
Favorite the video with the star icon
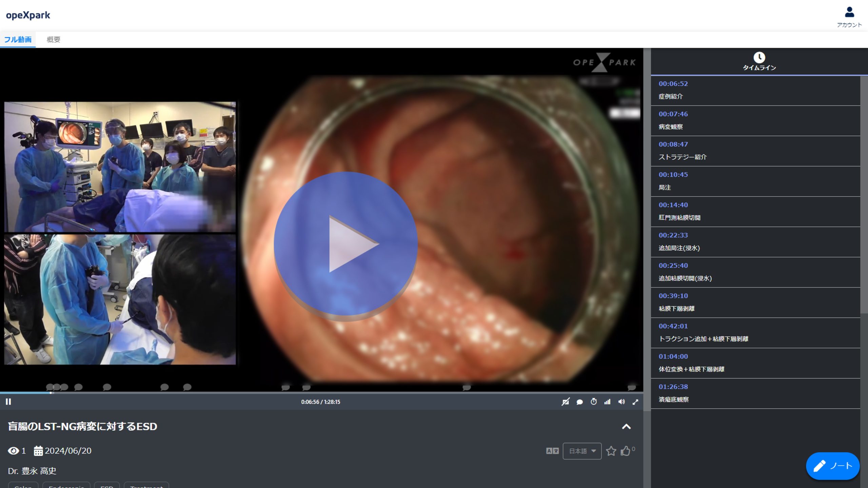tap(611, 451)
